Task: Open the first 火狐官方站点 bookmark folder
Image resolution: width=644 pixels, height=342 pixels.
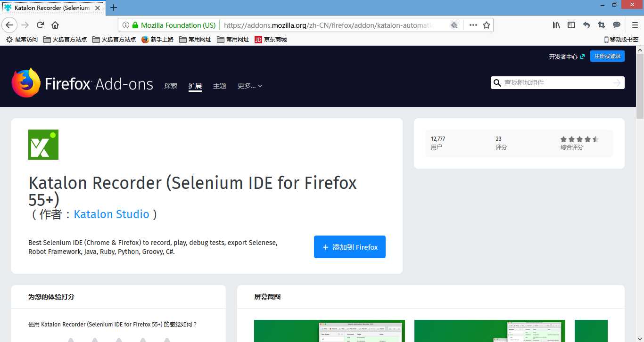Action: (65, 40)
